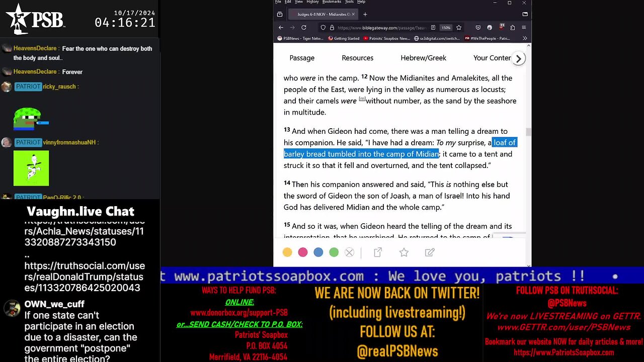Show more bookmarks with the double chevron

click(x=525, y=38)
